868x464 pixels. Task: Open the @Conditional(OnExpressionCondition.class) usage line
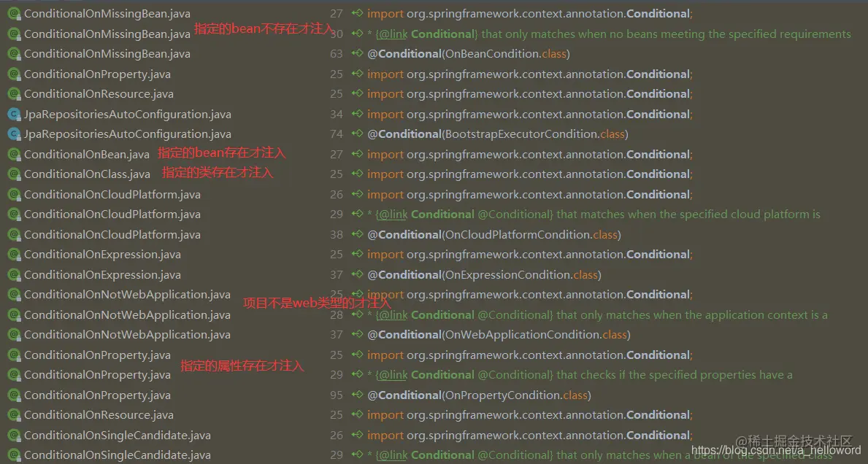coord(484,275)
